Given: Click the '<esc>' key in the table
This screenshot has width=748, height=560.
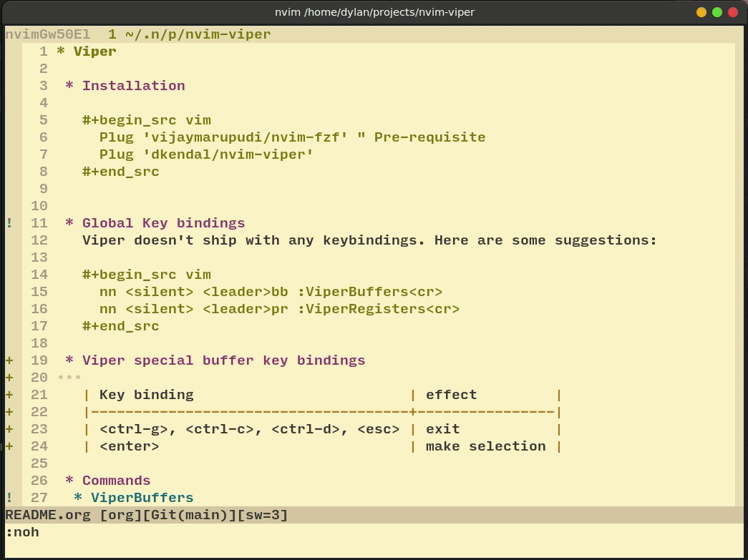Looking at the screenshot, I should (x=378, y=429).
